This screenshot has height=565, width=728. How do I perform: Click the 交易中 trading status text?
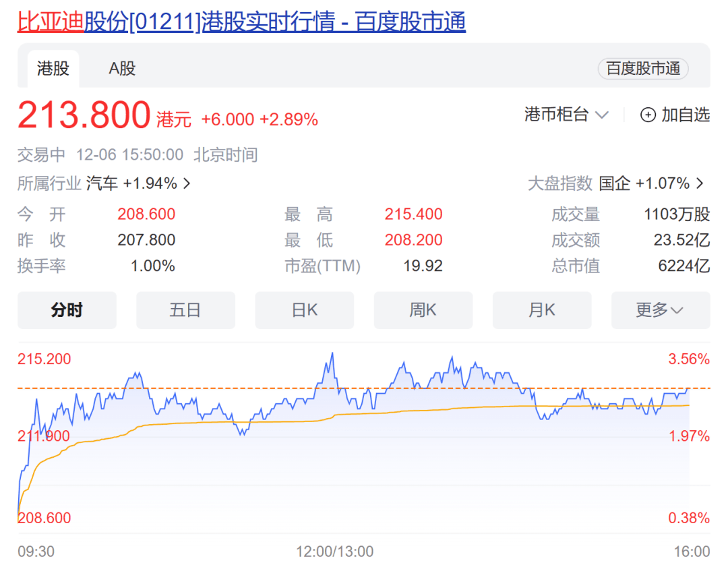point(41,154)
